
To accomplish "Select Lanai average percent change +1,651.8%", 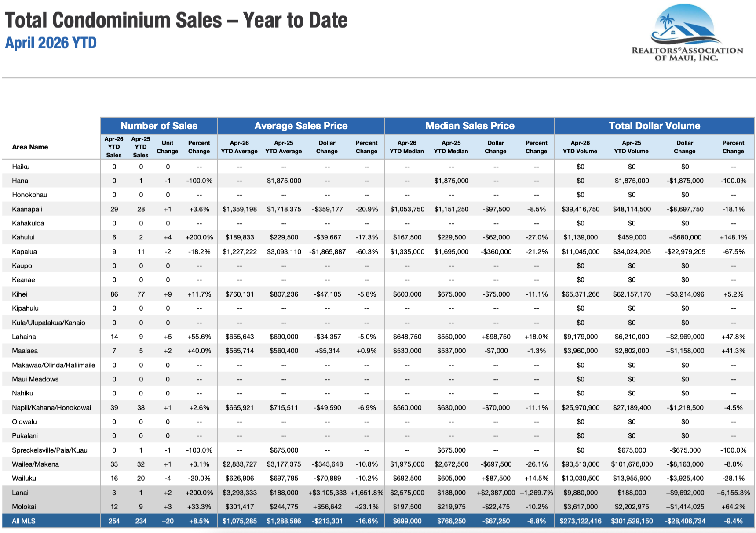I will click(x=367, y=493).
